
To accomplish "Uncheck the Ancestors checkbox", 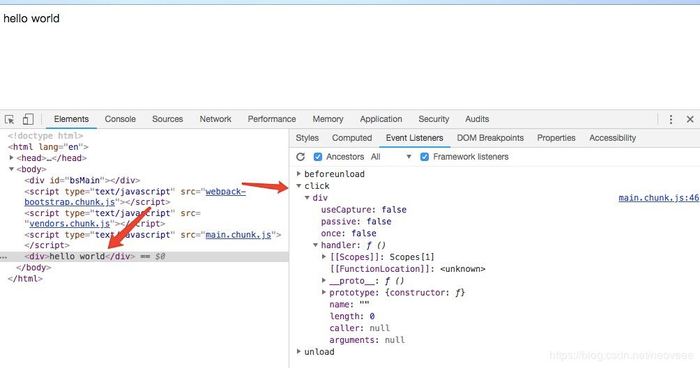I will 318,157.
